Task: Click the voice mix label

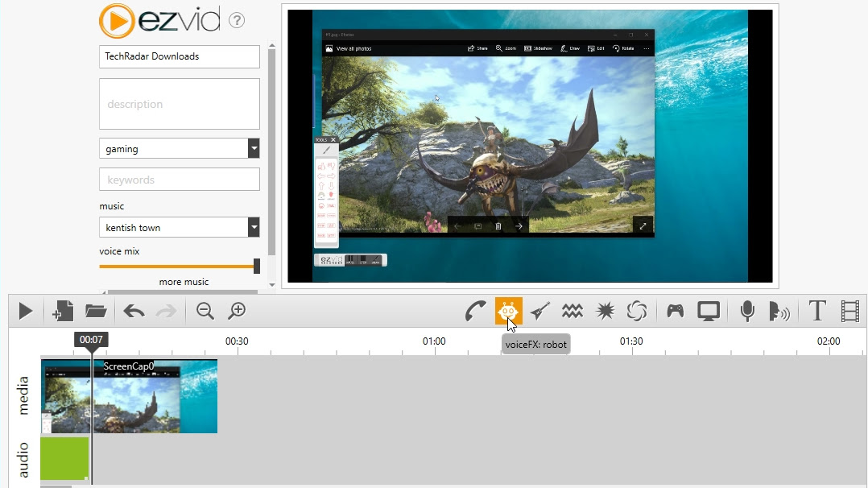Action: tap(119, 251)
